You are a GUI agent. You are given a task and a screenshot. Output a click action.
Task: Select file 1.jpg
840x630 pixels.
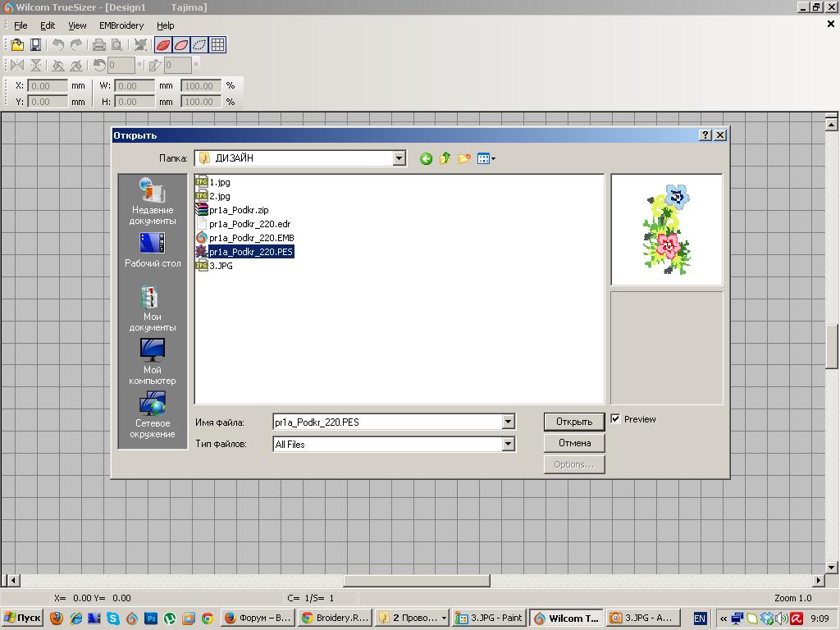click(213, 182)
